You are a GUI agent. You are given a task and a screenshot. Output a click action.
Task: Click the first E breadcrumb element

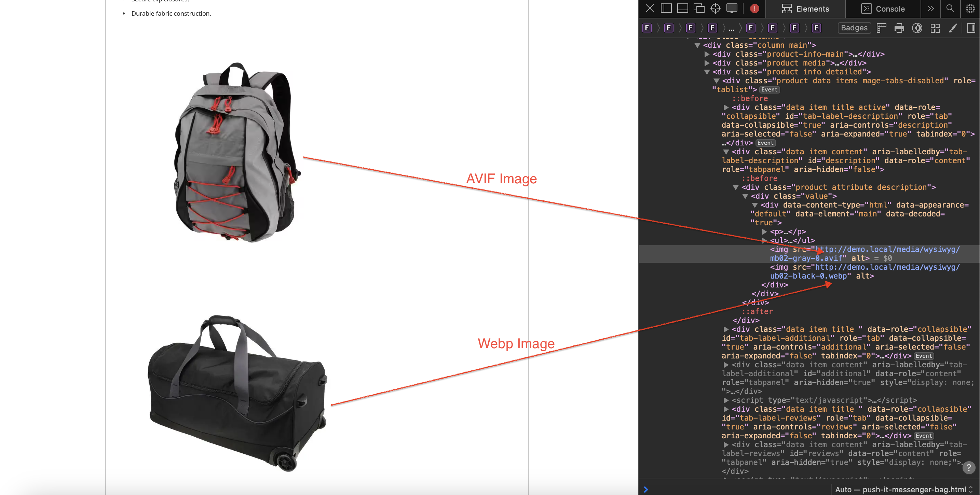647,28
